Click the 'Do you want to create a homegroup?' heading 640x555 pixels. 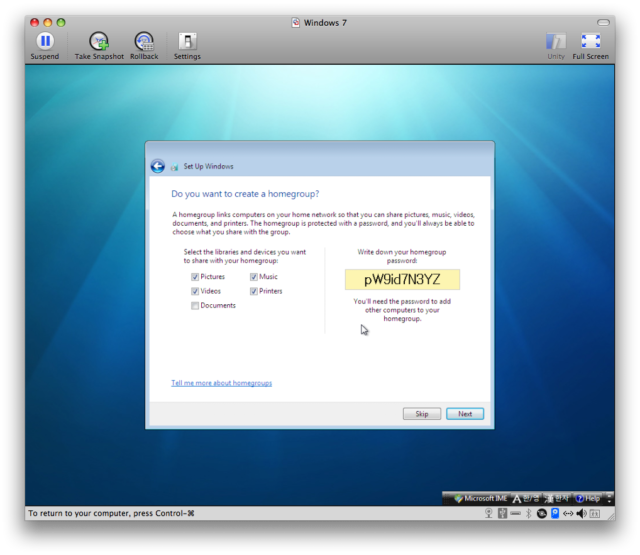pyautogui.click(x=245, y=194)
